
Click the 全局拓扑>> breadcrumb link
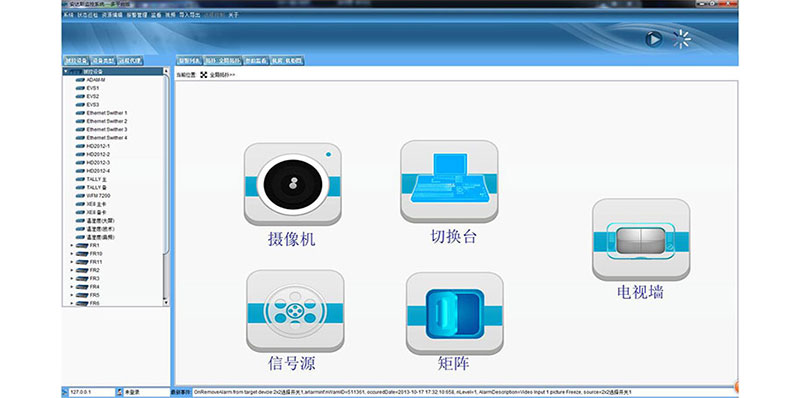point(222,75)
